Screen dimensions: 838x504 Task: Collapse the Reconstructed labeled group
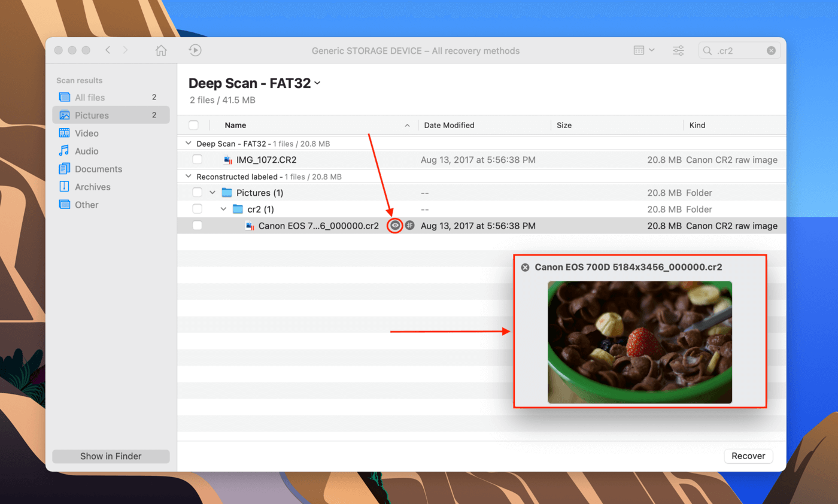coord(189,177)
